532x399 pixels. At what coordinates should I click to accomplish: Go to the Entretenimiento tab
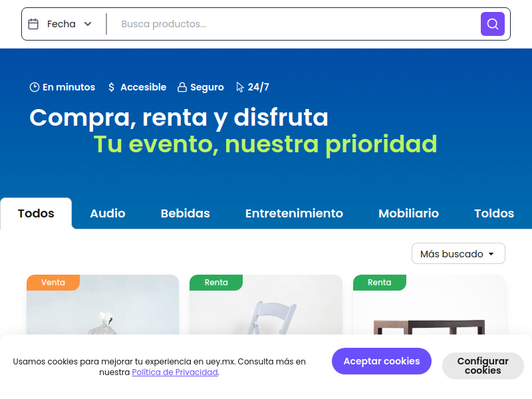pyautogui.click(x=294, y=213)
